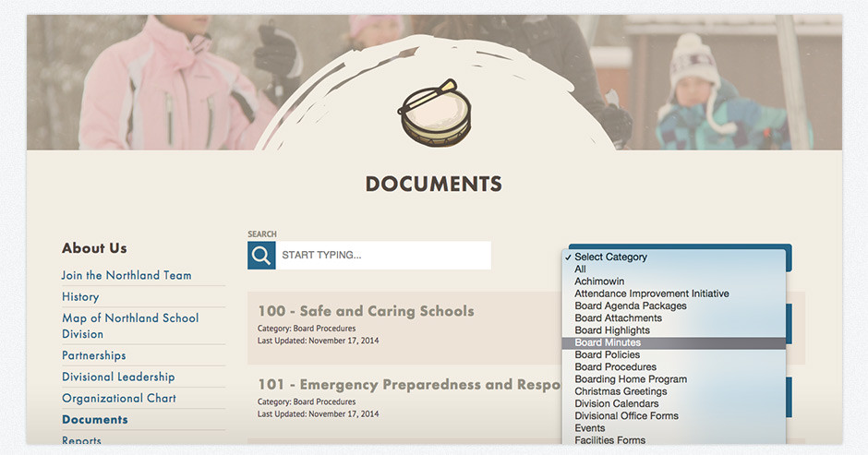Click the 'DOCUMENTS' page title
868x455 pixels.
(433, 184)
